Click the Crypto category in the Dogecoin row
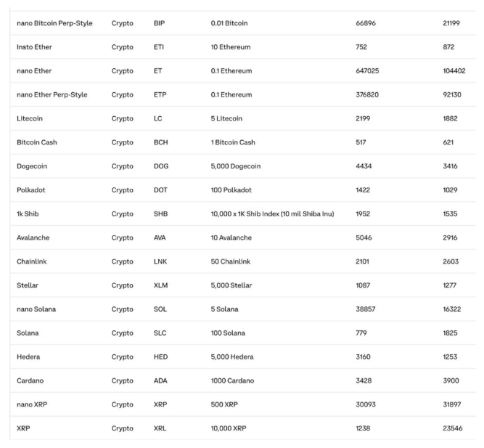 coord(123,166)
